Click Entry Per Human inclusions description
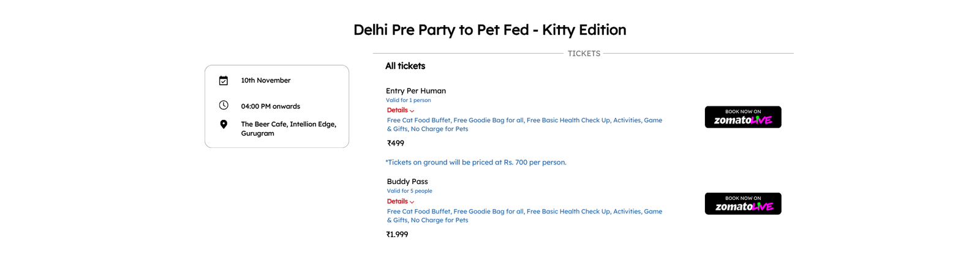Image resolution: width=980 pixels, height=255 pixels. click(x=524, y=125)
